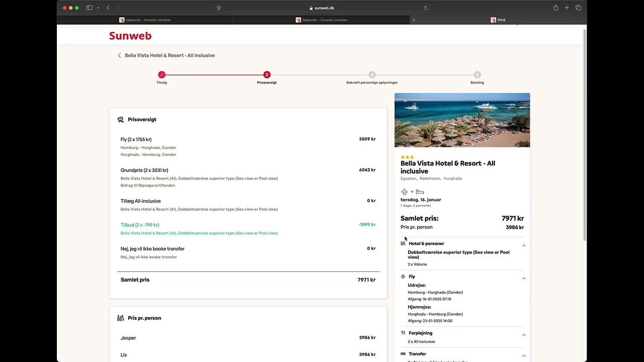Open the Safari share menu
Screen dimensions: 644x362
[x=555, y=8]
